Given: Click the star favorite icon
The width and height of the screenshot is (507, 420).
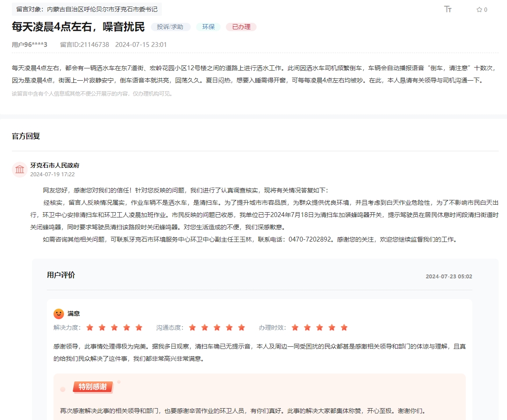Looking at the screenshot, I should (479, 10).
